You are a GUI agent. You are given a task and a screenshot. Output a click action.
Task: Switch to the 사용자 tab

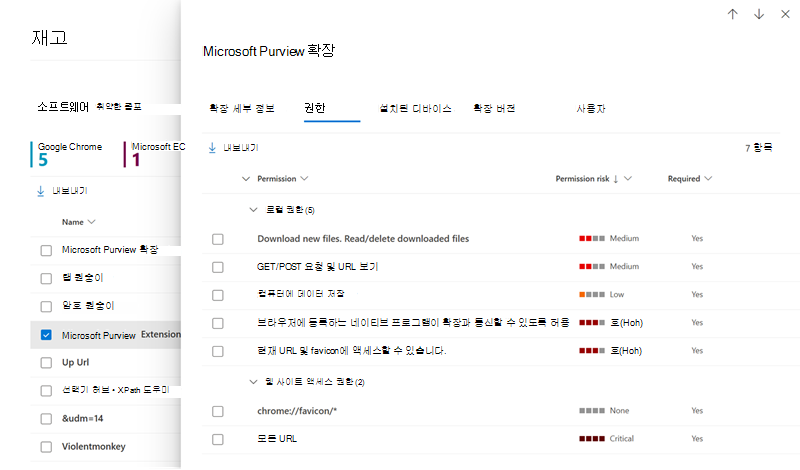590,108
